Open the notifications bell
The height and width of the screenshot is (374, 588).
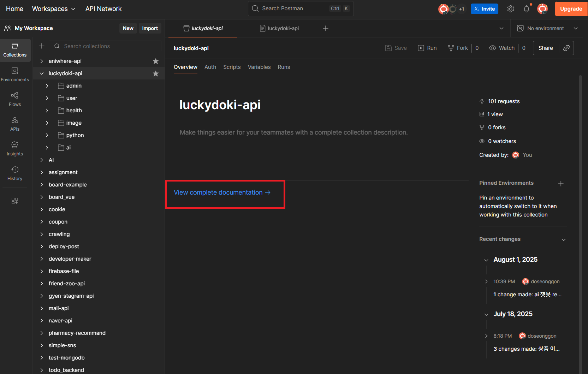tap(527, 9)
